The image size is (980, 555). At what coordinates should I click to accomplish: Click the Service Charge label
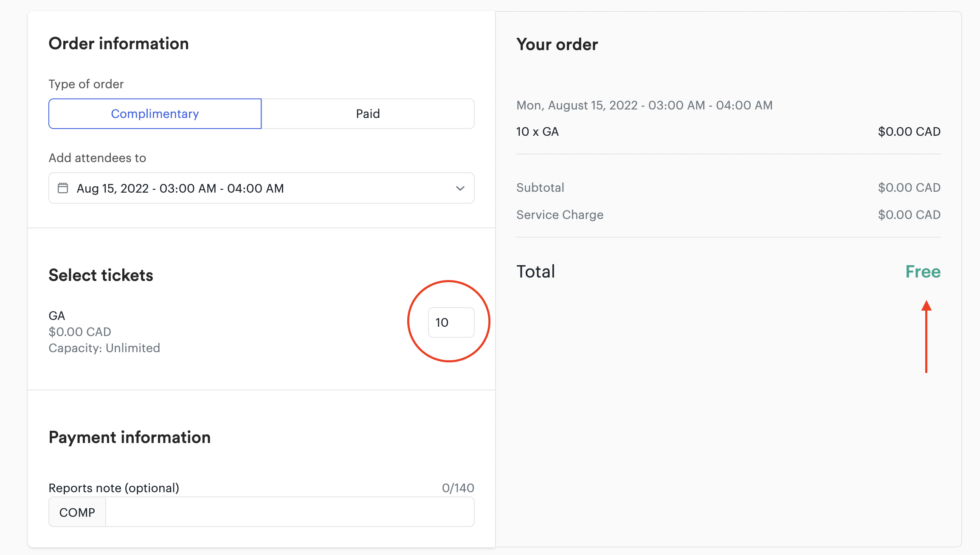pos(560,215)
